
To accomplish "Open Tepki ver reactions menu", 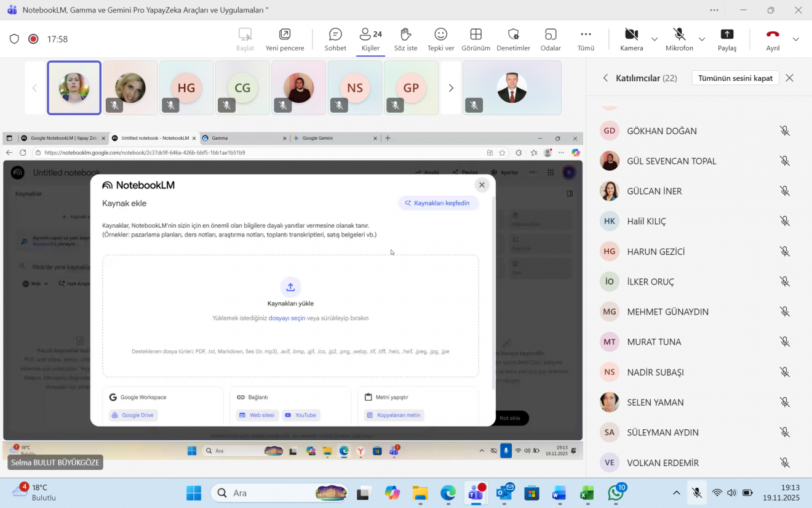I will point(440,39).
